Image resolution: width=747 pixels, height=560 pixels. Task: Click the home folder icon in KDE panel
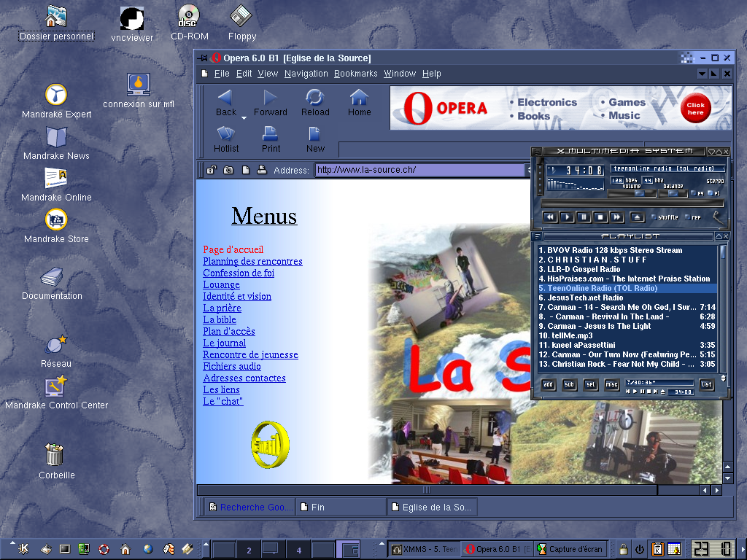click(x=125, y=549)
